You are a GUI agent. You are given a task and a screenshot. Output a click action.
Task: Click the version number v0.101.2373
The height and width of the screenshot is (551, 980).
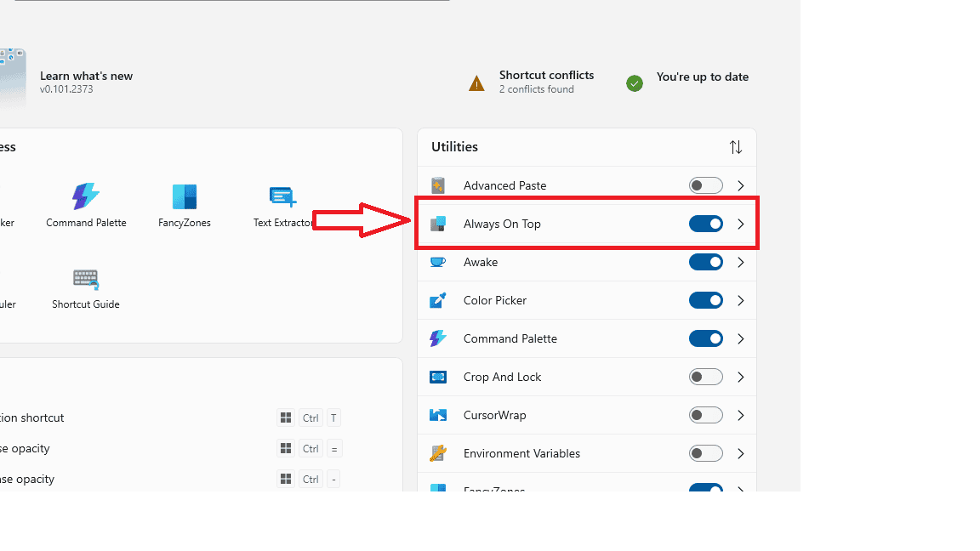pos(66,89)
